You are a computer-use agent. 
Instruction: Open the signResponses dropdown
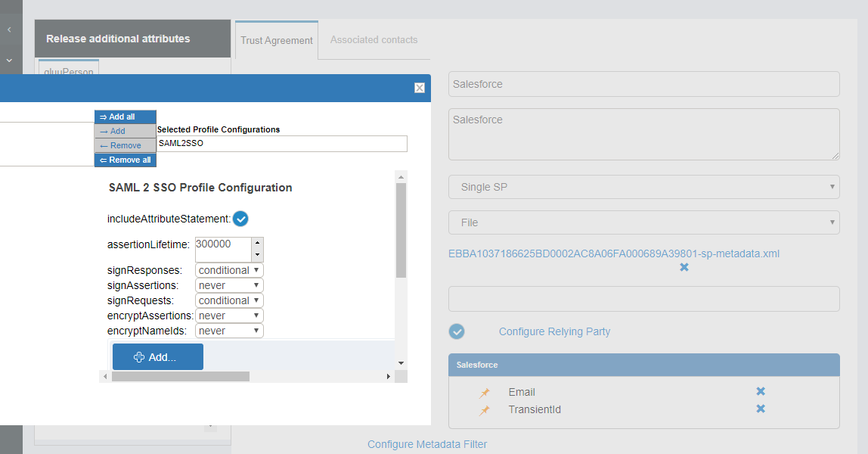point(229,270)
